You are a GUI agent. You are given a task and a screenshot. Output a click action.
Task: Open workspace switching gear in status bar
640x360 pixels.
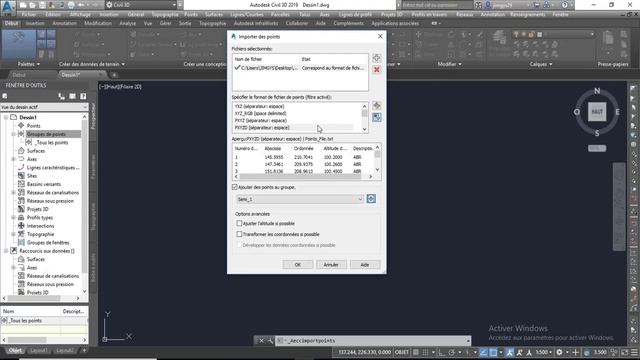tap(559, 352)
